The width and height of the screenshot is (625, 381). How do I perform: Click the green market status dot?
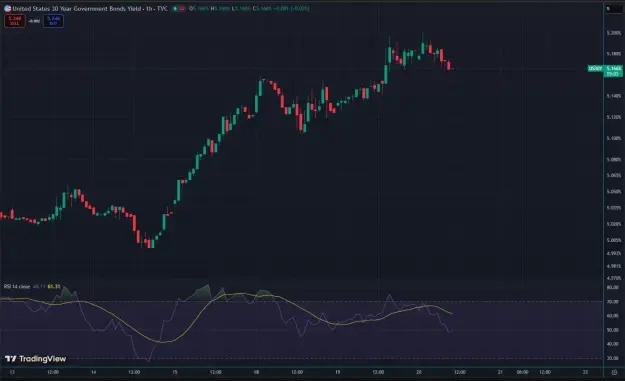point(175,8)
